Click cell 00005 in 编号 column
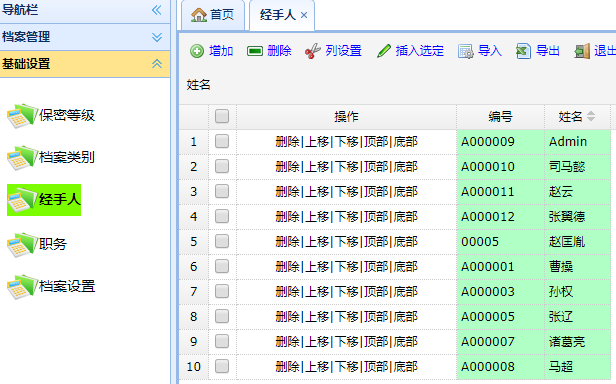 [500, 241]
